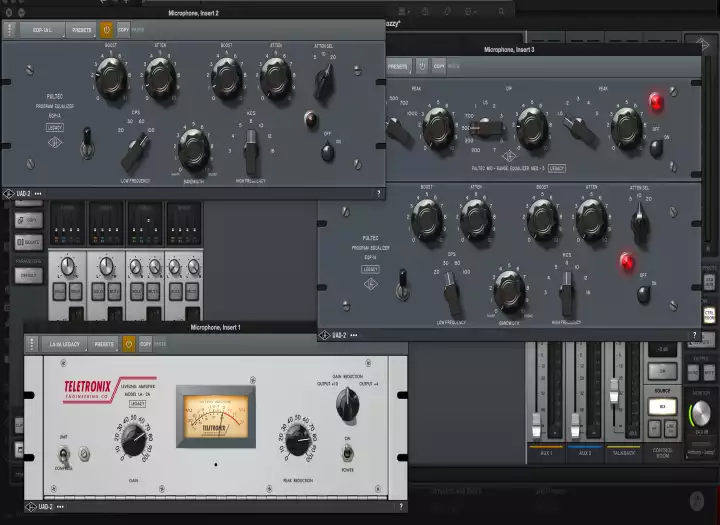Click Paste in Insert 2 toolbar
This screenshot has height=525, width=720.
tap(138, 30)
